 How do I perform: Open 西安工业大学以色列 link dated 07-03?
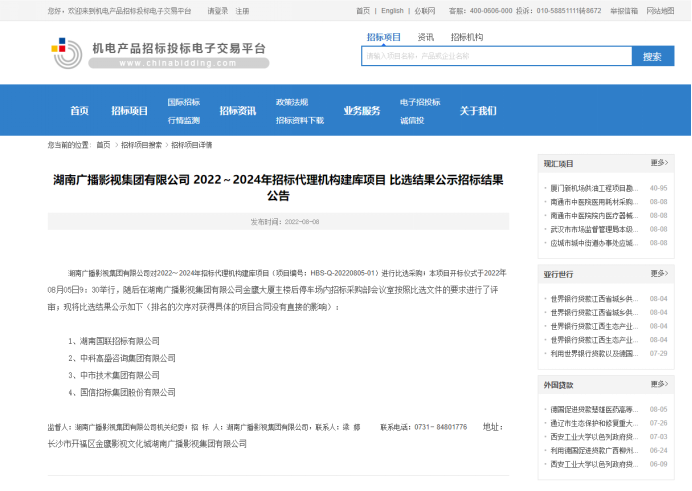pos(594,437)
